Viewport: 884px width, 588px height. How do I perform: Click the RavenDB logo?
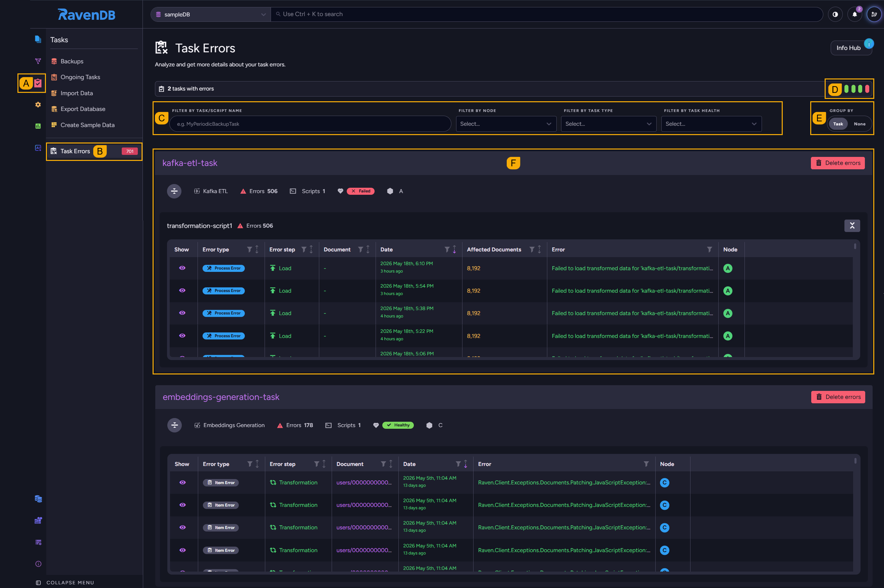86,15
